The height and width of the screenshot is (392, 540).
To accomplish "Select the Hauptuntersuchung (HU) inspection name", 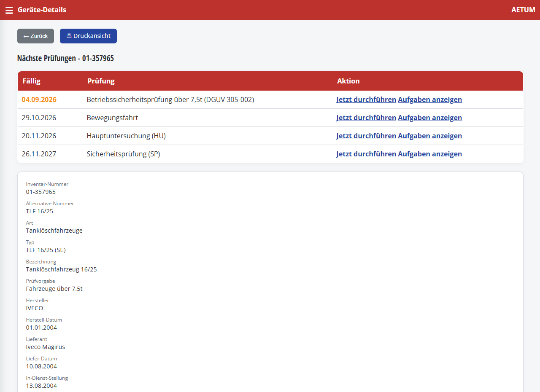I will [x=126, y=136].
